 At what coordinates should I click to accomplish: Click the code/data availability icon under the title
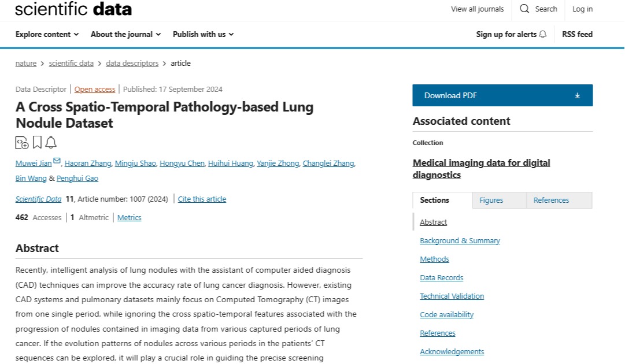pos(22,143)
